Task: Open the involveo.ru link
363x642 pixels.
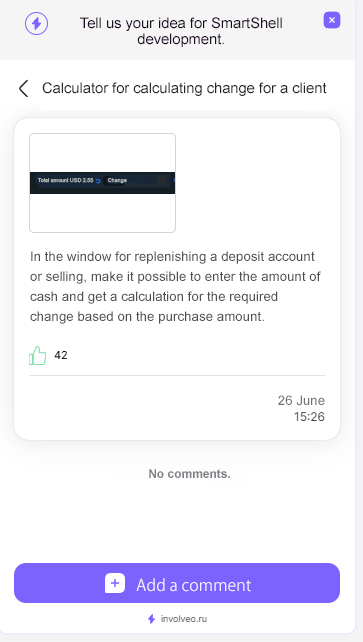Action: [184, 619]
